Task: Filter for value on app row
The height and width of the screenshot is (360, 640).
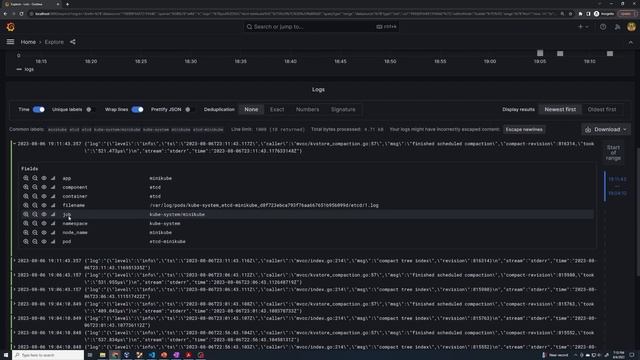Action: [x=26, y=178]
